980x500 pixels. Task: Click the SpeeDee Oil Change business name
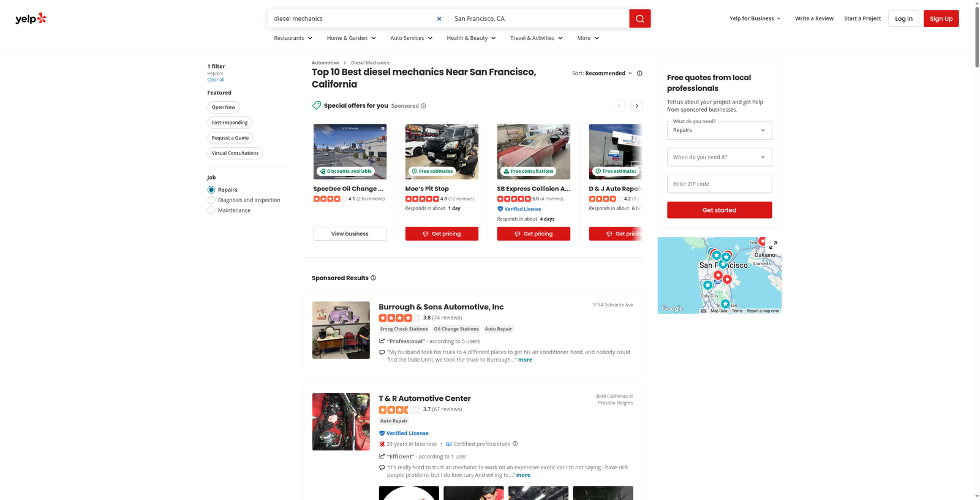tap(349, 189)
